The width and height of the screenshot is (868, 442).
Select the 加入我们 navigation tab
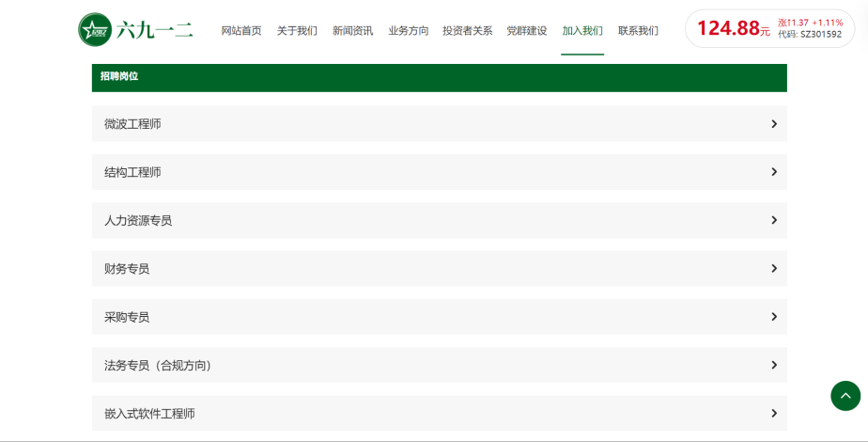[582, 31]
